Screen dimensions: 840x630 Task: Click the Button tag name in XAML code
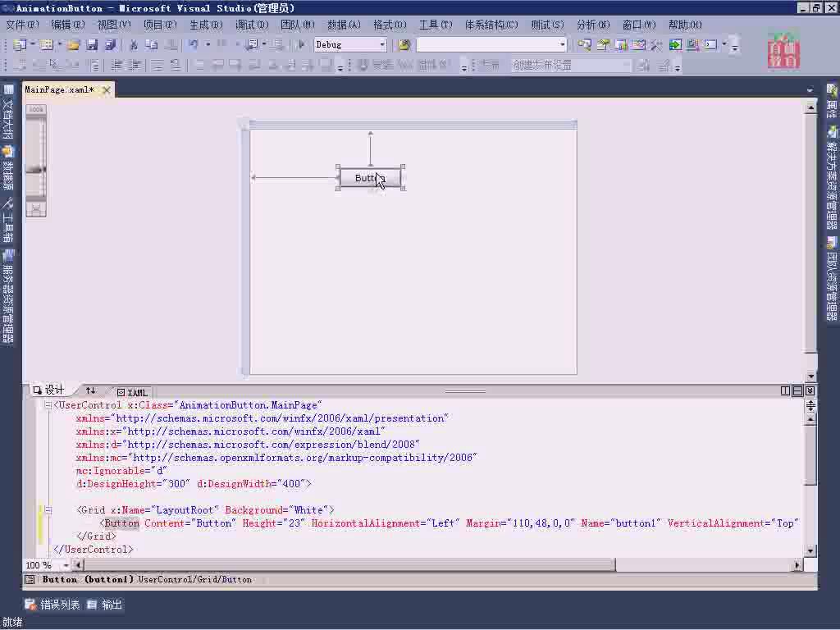(121, 523)
